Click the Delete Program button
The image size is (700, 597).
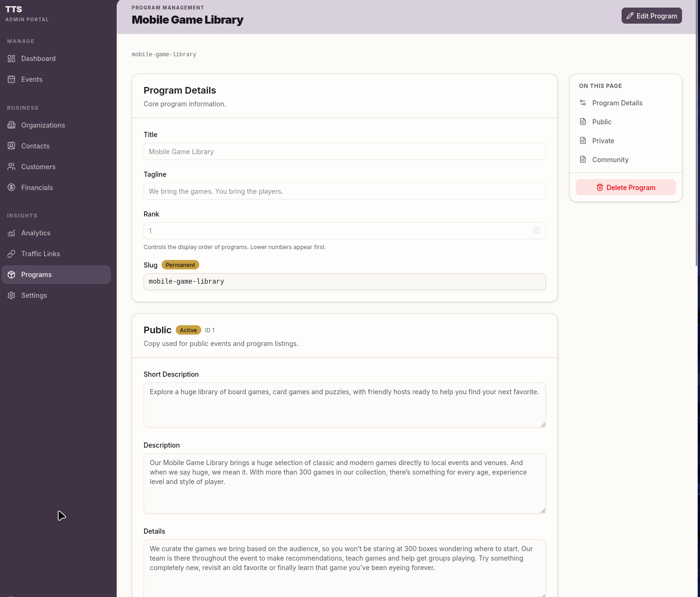(625, 187)
